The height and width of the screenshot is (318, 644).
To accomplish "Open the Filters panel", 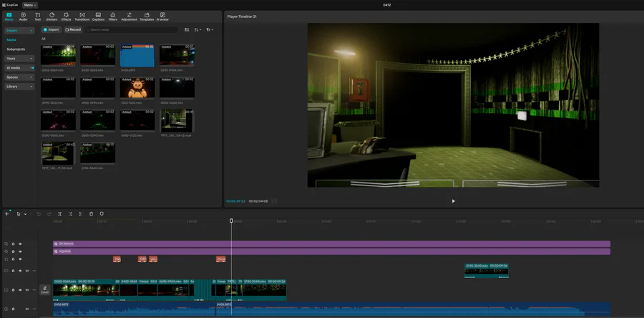I will click(x=112, y=16).
